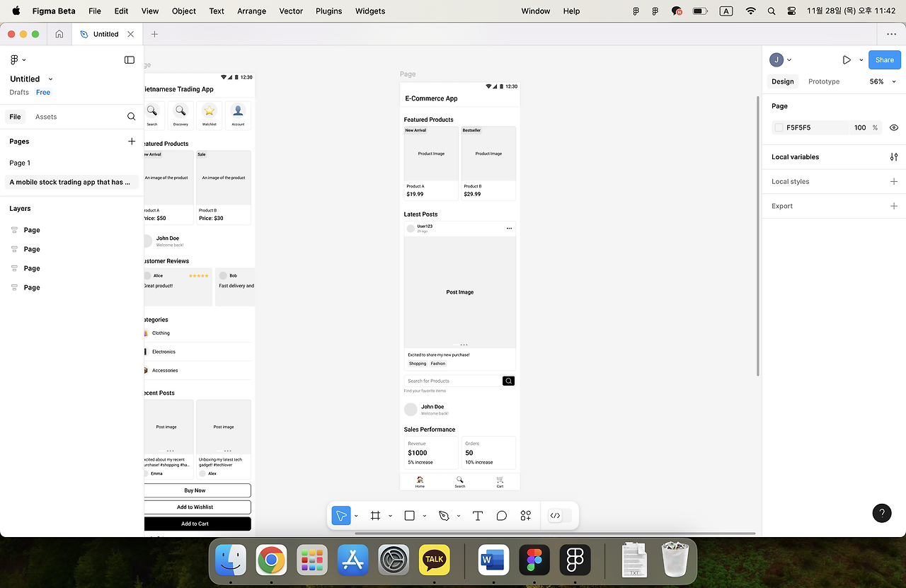Switch to the Assets tab
The width and height of the screenshot is (906, 588).
(x=46, y=117)
